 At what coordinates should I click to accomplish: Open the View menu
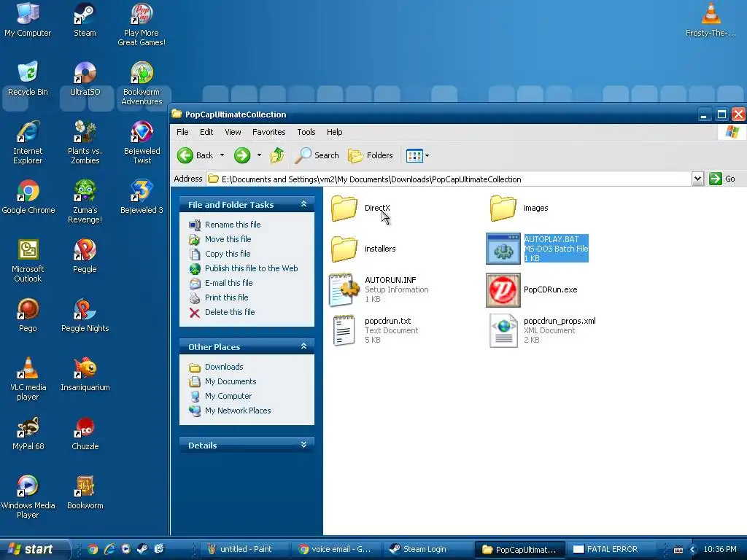233,132
